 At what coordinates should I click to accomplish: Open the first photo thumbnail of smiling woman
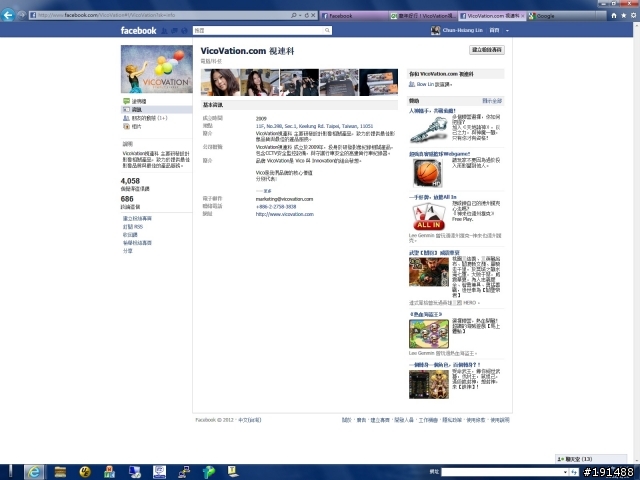(x=220, y=82)
